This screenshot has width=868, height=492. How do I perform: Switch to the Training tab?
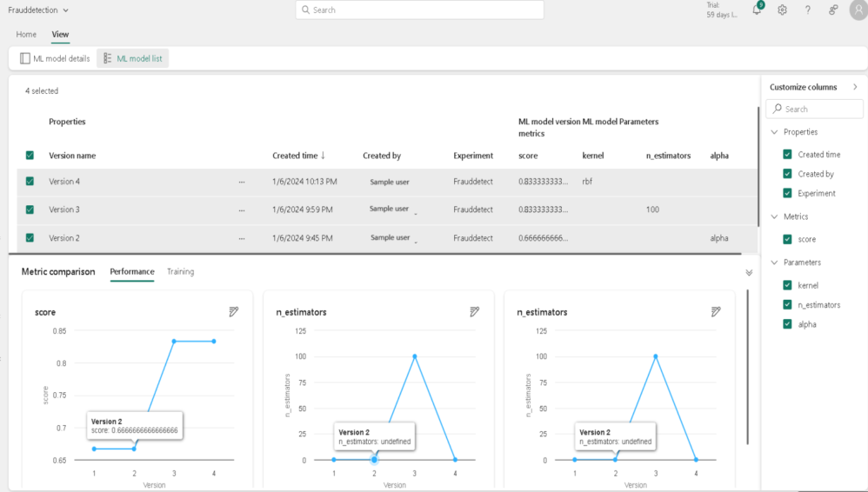pyautogui.click(x=180, y=272)
